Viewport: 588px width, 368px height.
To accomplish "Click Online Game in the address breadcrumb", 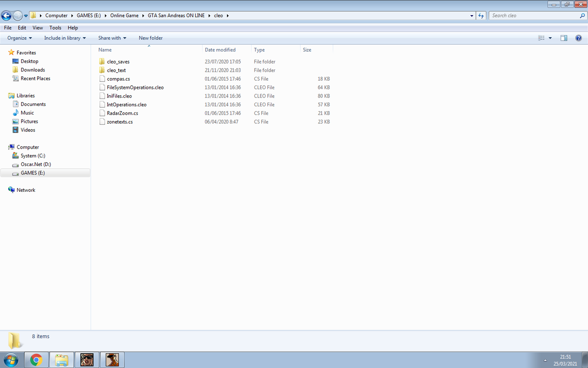I will pos(124,16).
